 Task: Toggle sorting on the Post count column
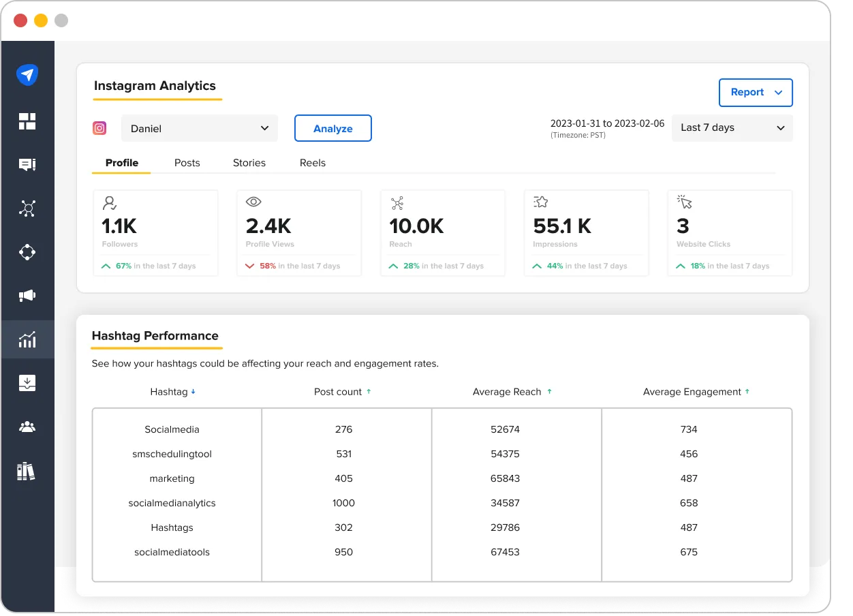tap(343, 392)
